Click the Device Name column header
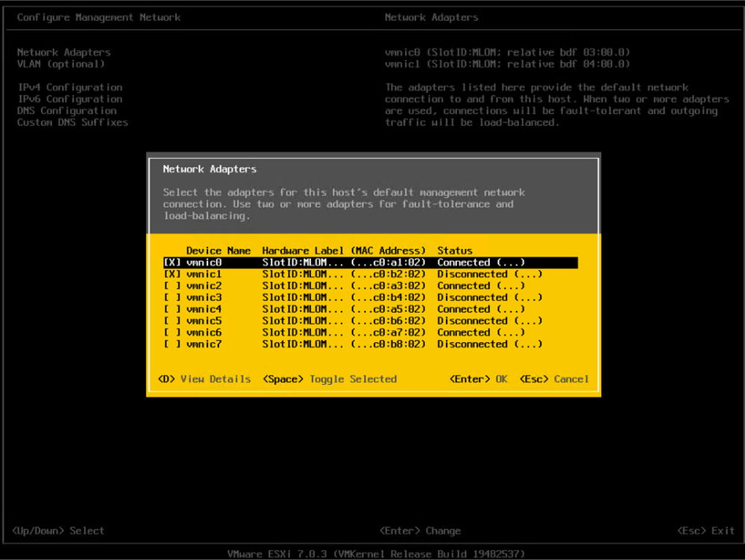Image resolution: width=745 pixels, height=560 pixels. [x=219, y=251]
